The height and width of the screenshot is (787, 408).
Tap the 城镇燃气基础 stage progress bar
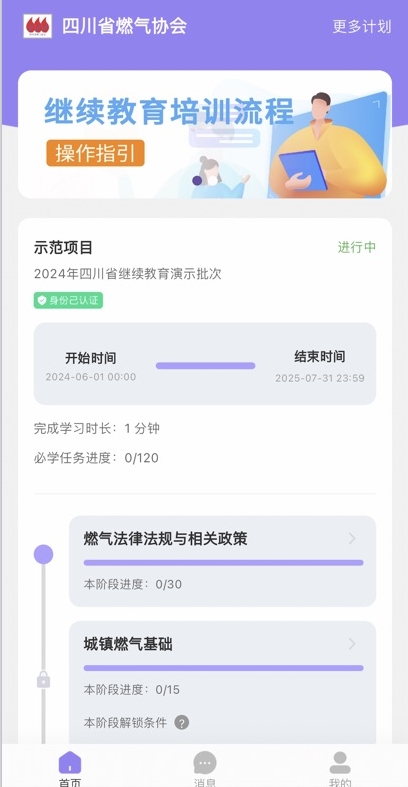[223, 668]
